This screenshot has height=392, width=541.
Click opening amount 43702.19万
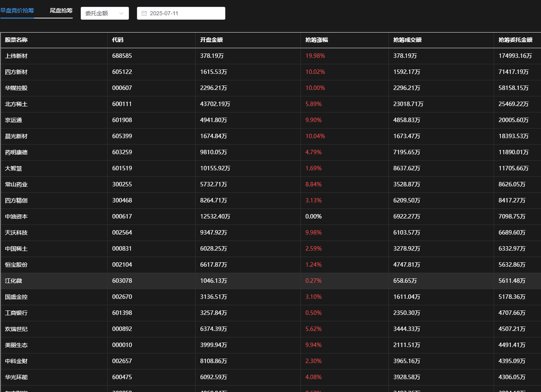[215, 104]
